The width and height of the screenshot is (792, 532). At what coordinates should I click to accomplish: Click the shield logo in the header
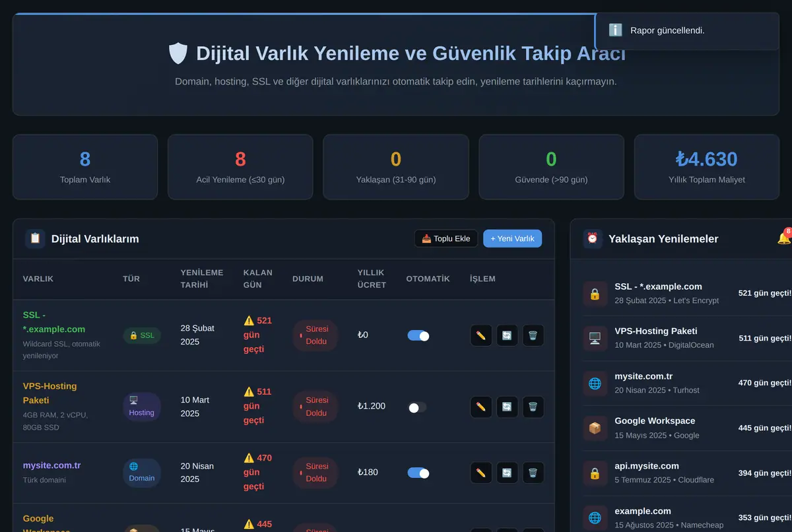(x=178, y=53)
